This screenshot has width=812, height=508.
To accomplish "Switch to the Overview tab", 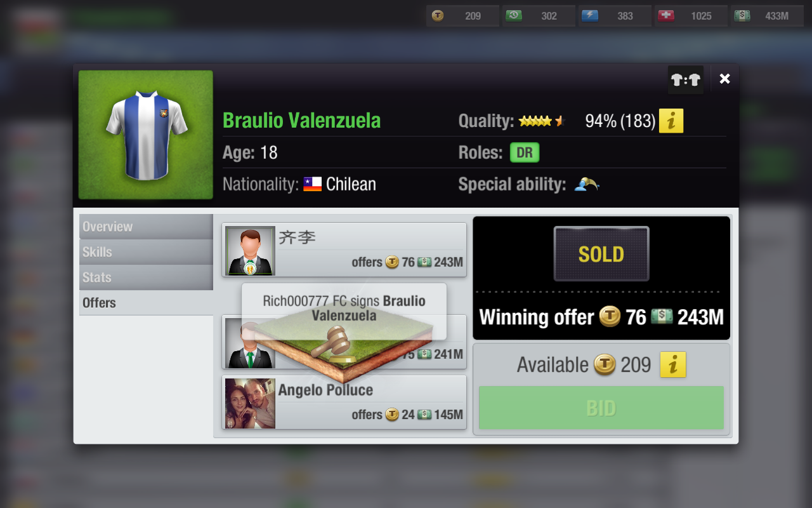I will tap(146, 227).
